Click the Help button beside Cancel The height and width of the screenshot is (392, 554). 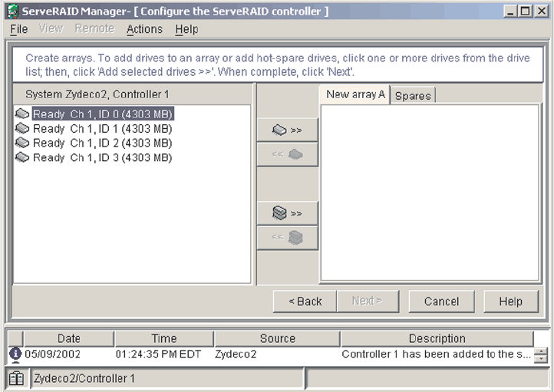click(510, 301)
